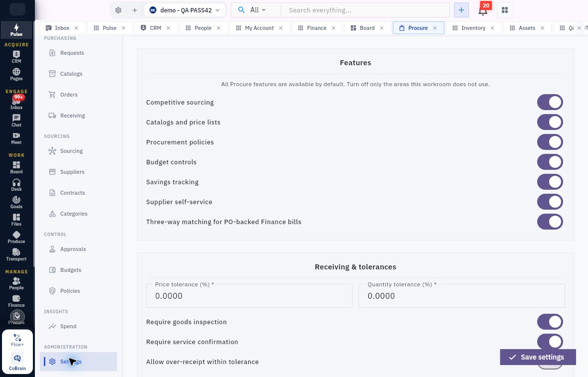Expand the demo - QA PASS42 workspace dropdown
This screenshot has height=377, width=588.
(185, 10)
